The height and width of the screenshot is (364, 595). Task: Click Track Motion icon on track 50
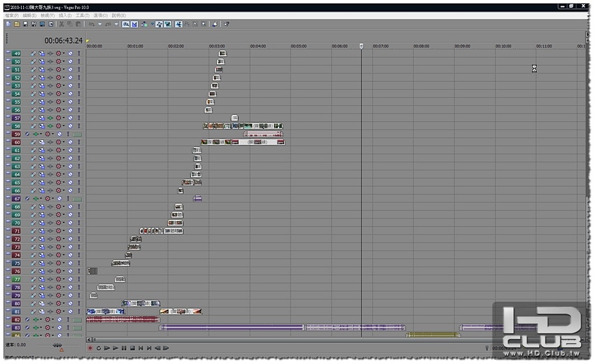click(41, 62)
